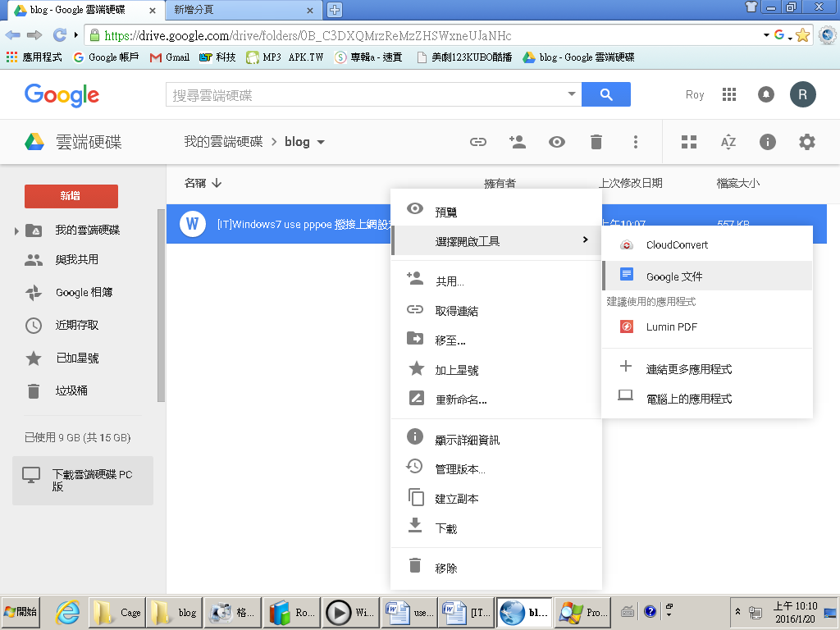The image size is (840, 630).
Task: Open 已加星號 in the sidebar
Action: (77, 358)
